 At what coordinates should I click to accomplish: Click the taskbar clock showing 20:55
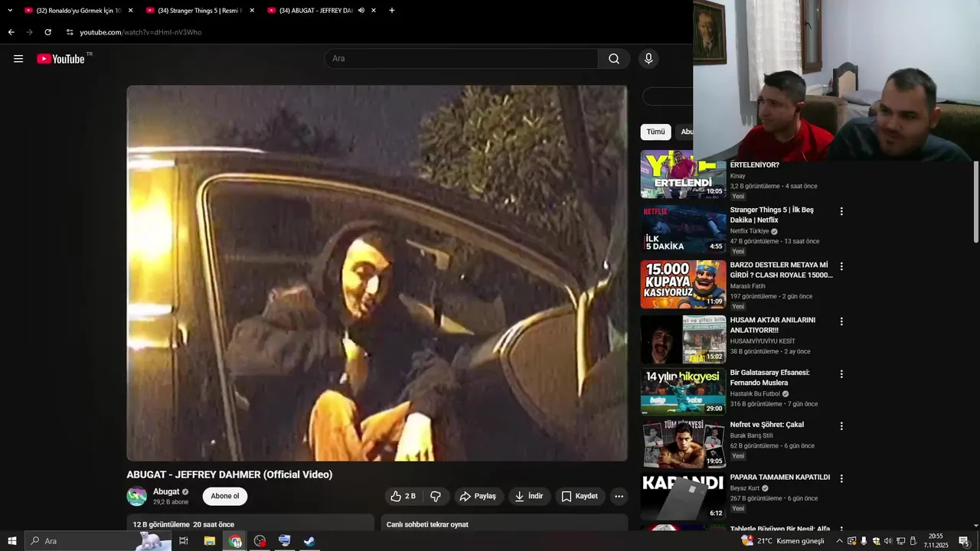[x=936, y=541]
